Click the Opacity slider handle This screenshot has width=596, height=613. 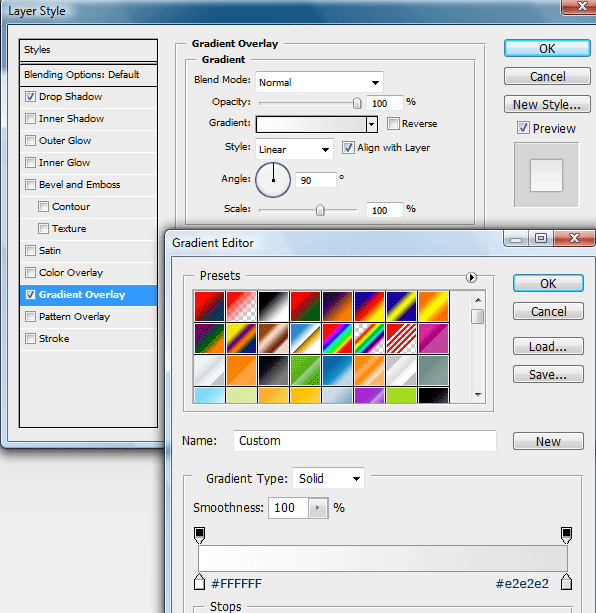pyautogui.click(x=357, y=103)
